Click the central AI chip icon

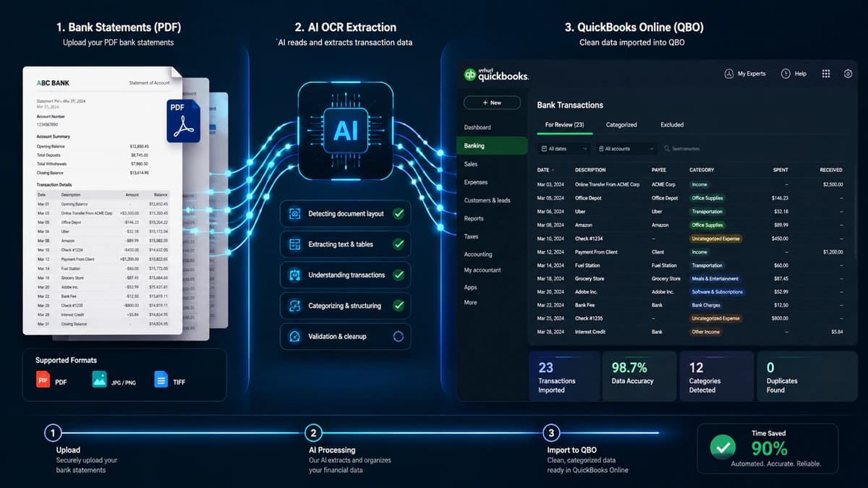click(345, 130)
